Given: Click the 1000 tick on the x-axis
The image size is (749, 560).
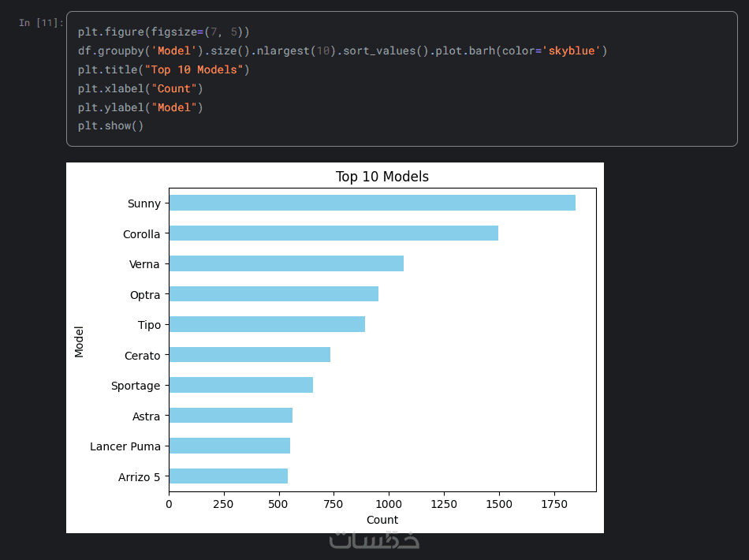Looking at the screenshot, I should pyautogui.click(x=388, y=503).
